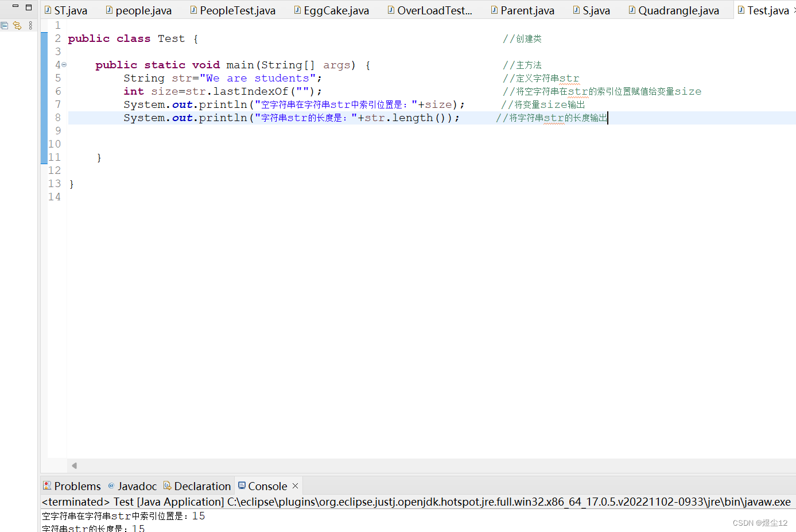This screenshot has height=532, width=796.
Task: Close the Console view
Action: click(x=295, y=486)
